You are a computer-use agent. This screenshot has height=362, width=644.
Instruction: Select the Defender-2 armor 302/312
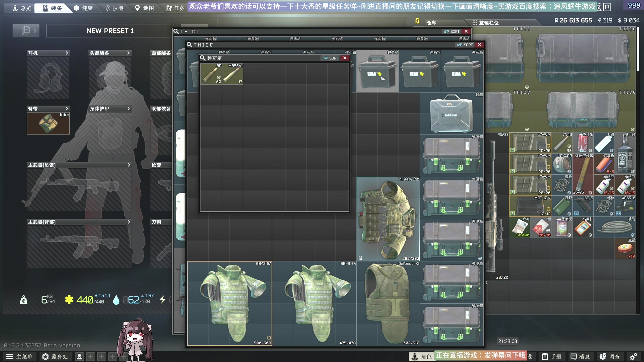pyautogui.click(x=388, y=303)
